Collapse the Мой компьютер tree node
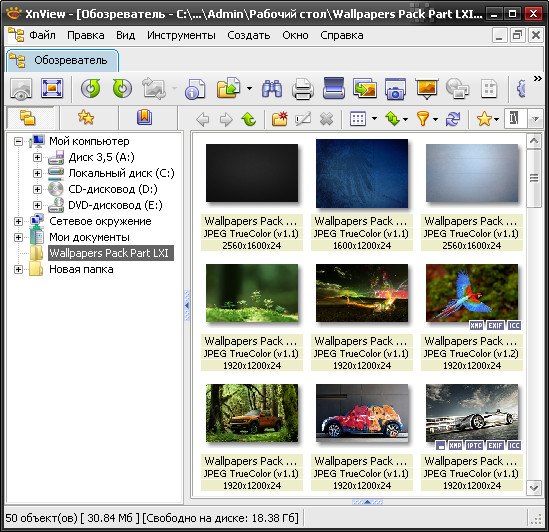 pyautogui.click(x=18, y=141)
